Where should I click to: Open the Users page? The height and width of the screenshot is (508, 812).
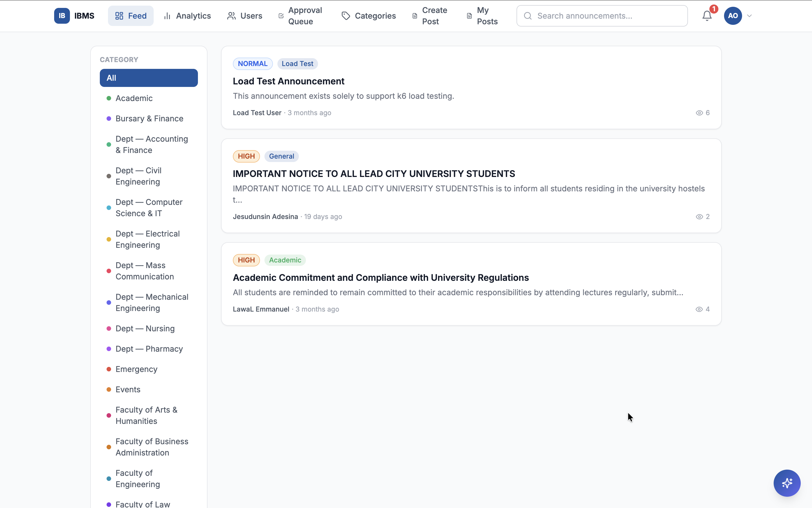pos(245,16)
